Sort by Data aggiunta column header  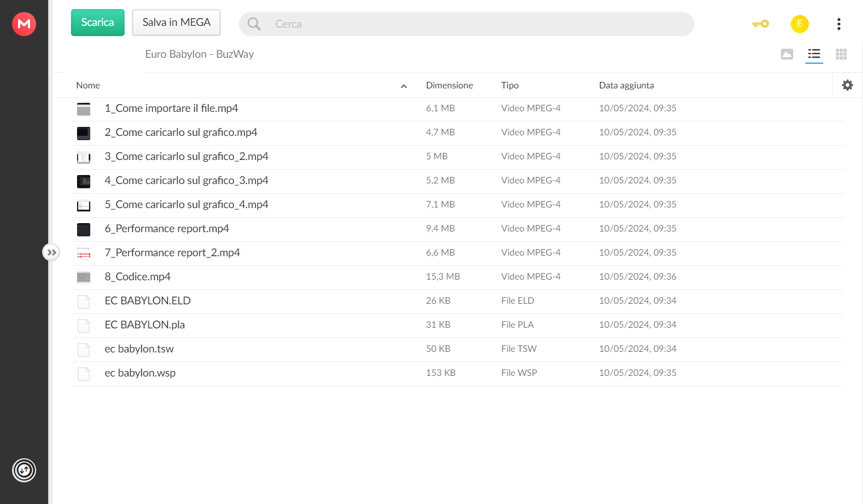point(626,85)
